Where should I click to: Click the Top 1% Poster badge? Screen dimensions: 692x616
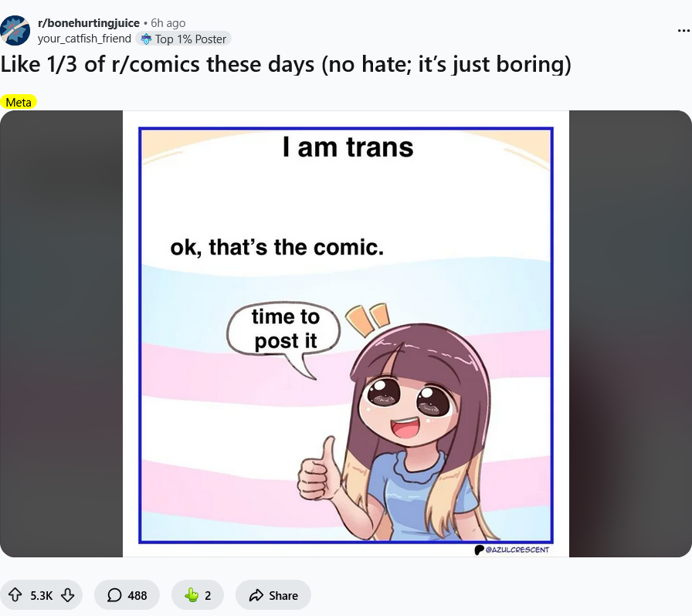pos(183,39)
